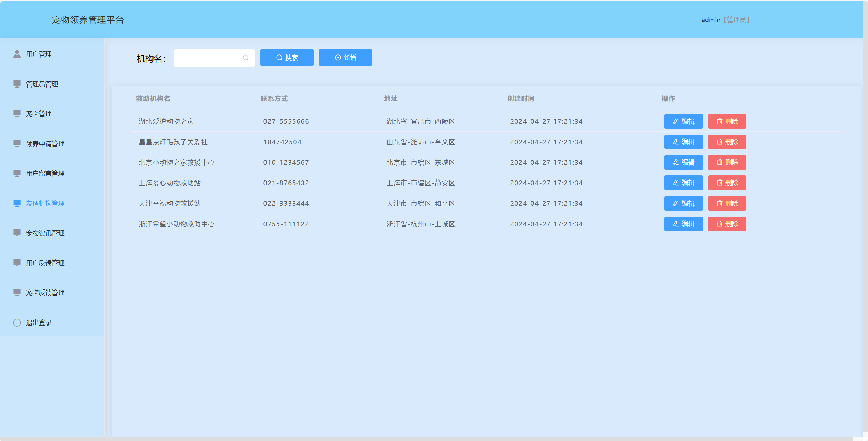Viewport: 868px width, 441px height.
Task: Open 用户反馈管理 in the sidebar
Action: point(45,263)
